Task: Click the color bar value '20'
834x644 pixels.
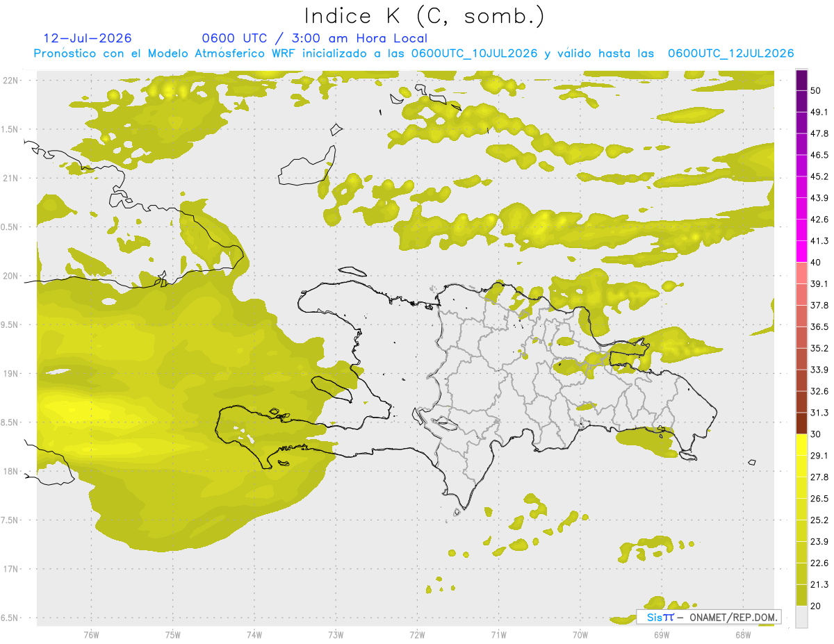Action: [x=817, y=606]
